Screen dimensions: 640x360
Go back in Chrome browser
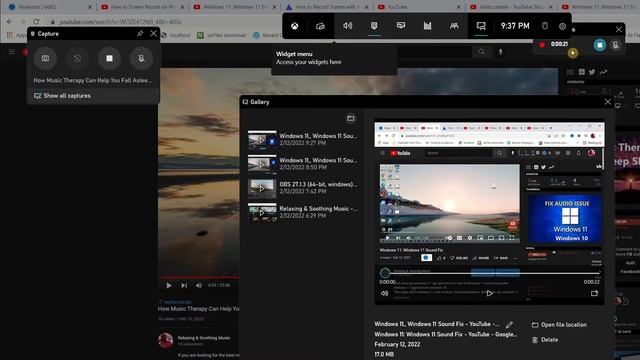9,21
